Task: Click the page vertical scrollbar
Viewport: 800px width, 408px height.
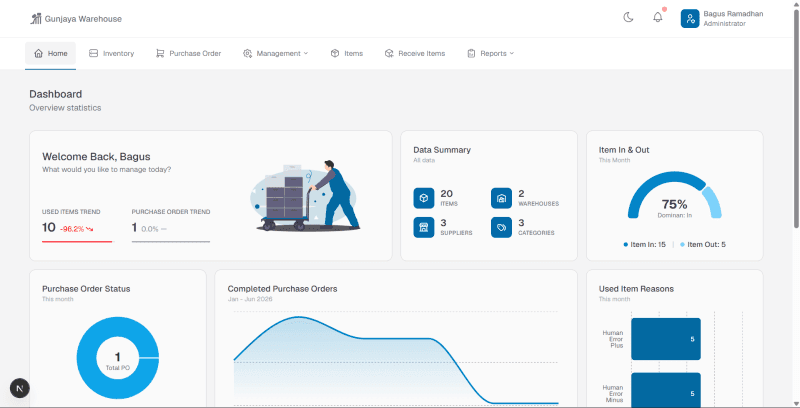Action: [x=796, y=117]
